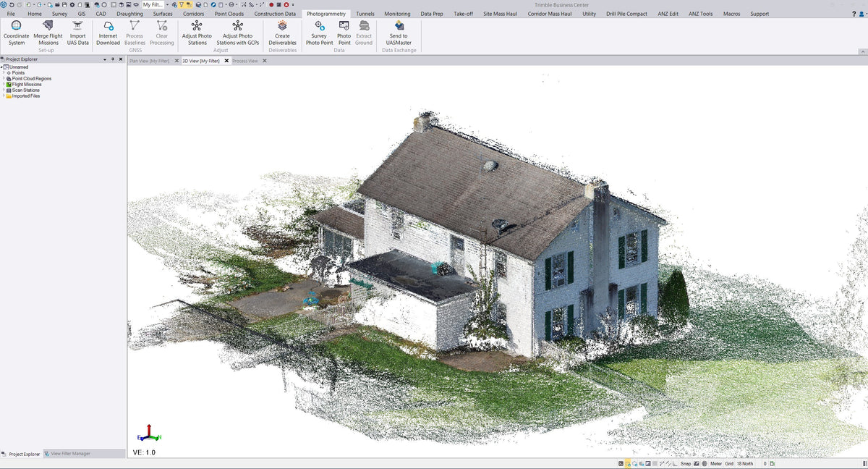Toggle Snap in the status bar
This screenshot has height=469, width=868.
click(x=686, y=463)
